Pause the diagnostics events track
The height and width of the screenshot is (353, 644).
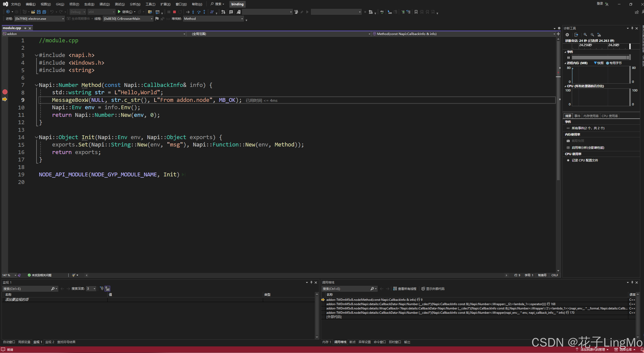569,58
